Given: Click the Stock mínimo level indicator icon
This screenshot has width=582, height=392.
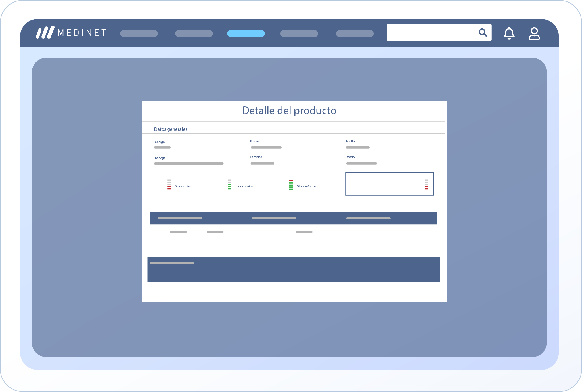Looking at the screenshot, I should pos(229,185).
